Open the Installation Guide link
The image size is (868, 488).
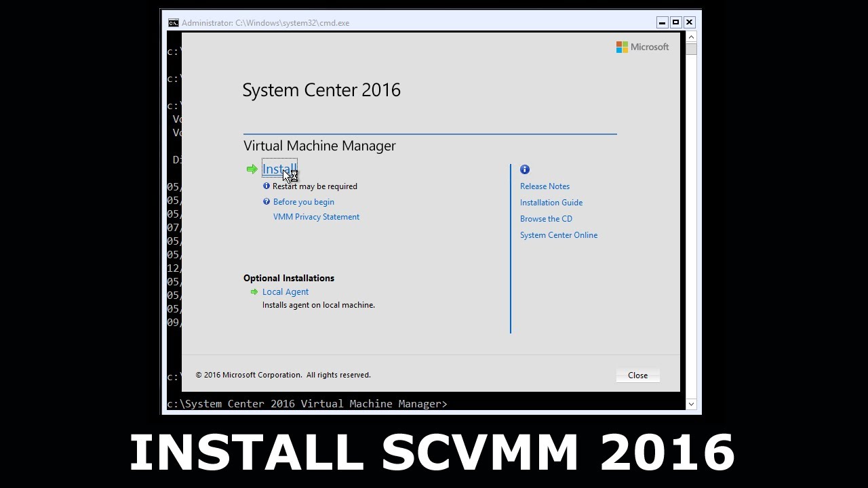coord(551,203)
